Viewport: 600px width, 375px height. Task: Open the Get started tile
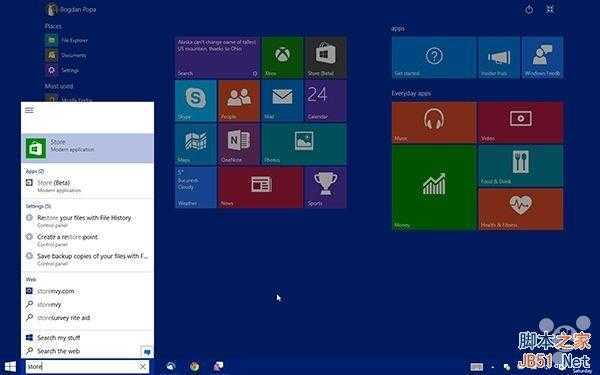pos(434,57)
